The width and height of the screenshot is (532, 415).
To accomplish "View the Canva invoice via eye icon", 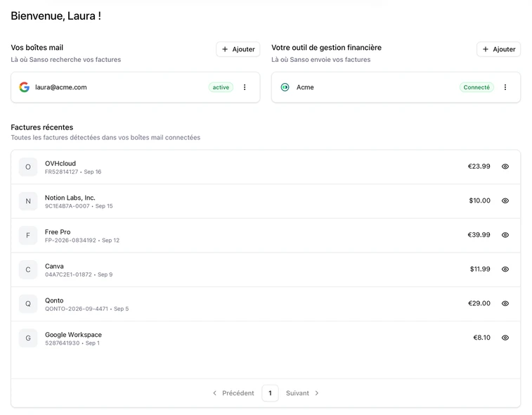I will point(505,269).
